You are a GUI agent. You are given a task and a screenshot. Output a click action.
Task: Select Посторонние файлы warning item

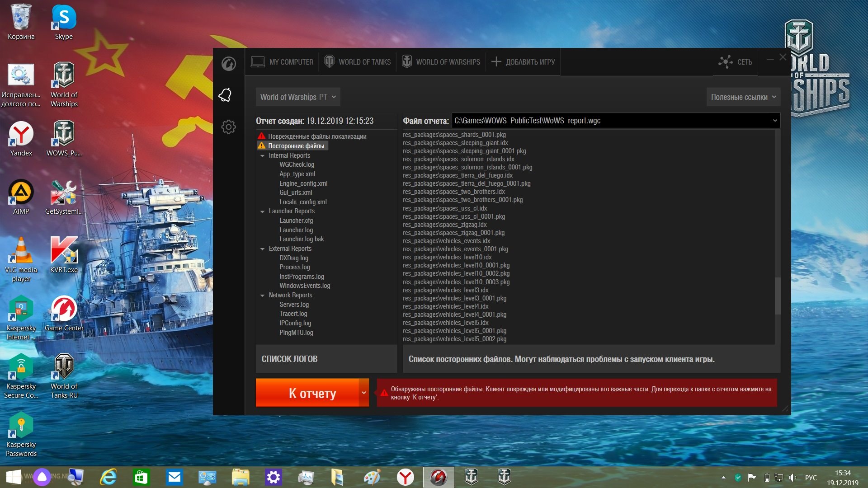[x=292, y=146]
